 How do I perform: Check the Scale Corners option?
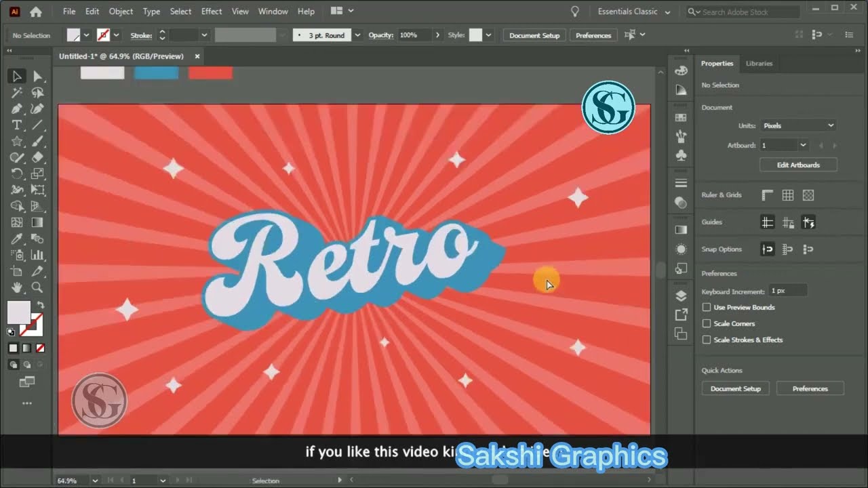tap(707, 323)
